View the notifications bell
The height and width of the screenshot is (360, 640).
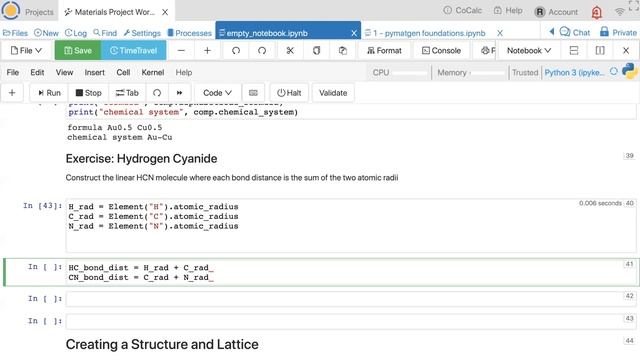[596, 12]
